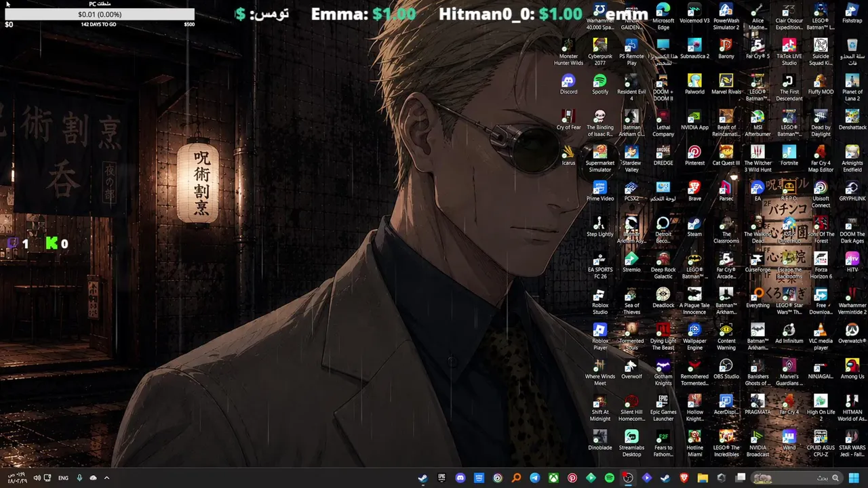
Task: Open PS Remote Play shortcut
Action: (631, 52)
